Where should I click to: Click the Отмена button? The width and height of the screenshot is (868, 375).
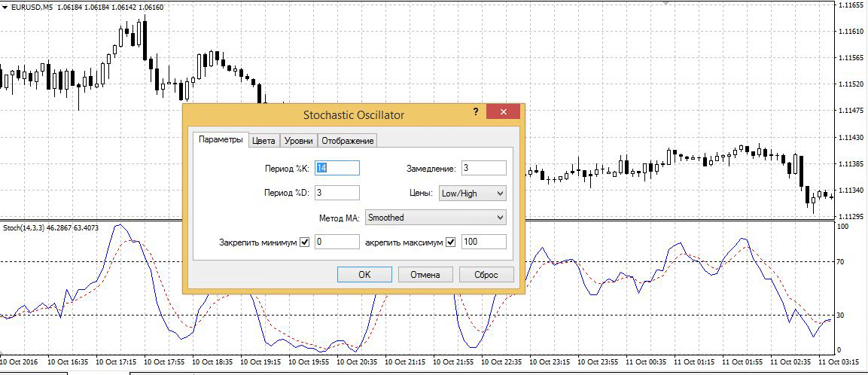coord(425,275)
